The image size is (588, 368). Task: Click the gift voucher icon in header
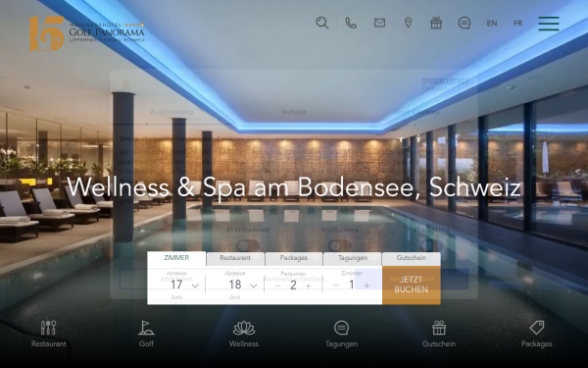(436, 23)
